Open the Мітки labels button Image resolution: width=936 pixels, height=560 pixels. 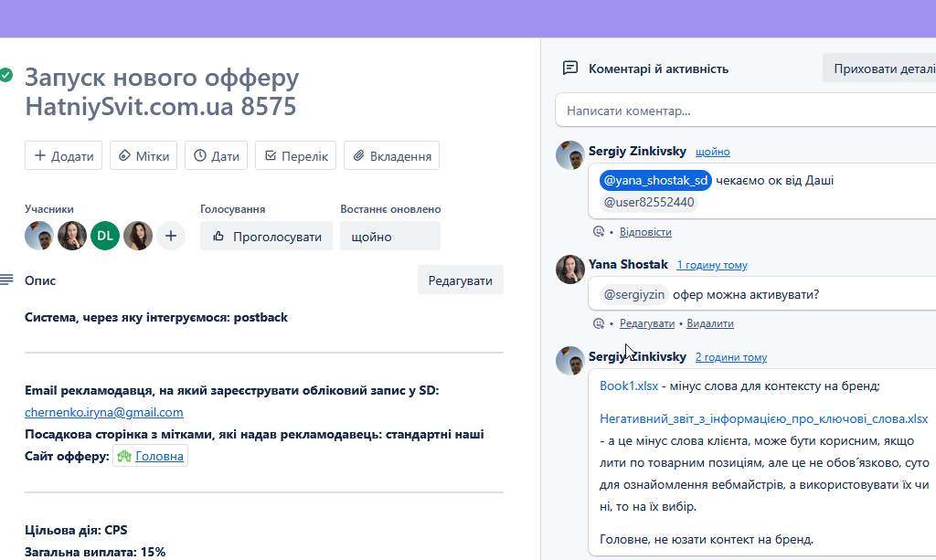144,155
